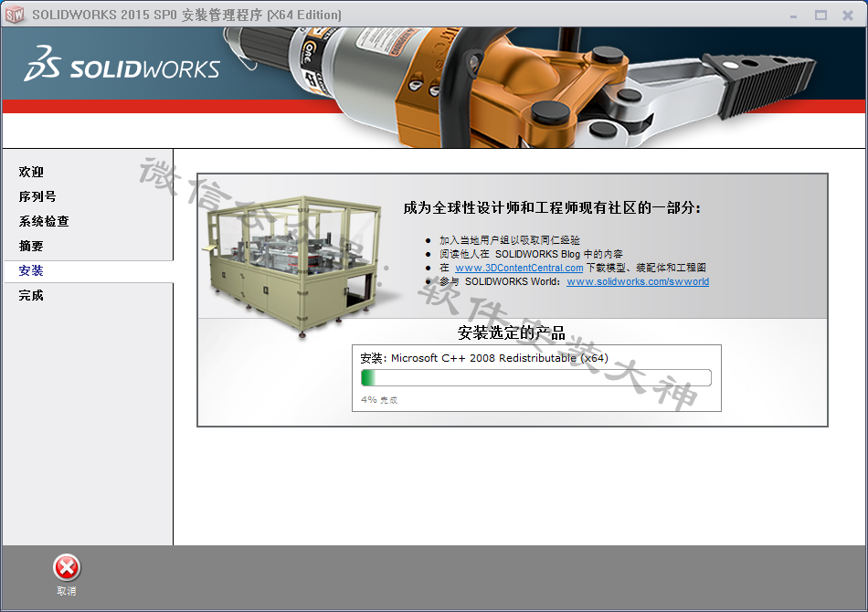The image size is (868, 612).
Task: Select the 序列号 step in sidebar
Action: (37, 196)
